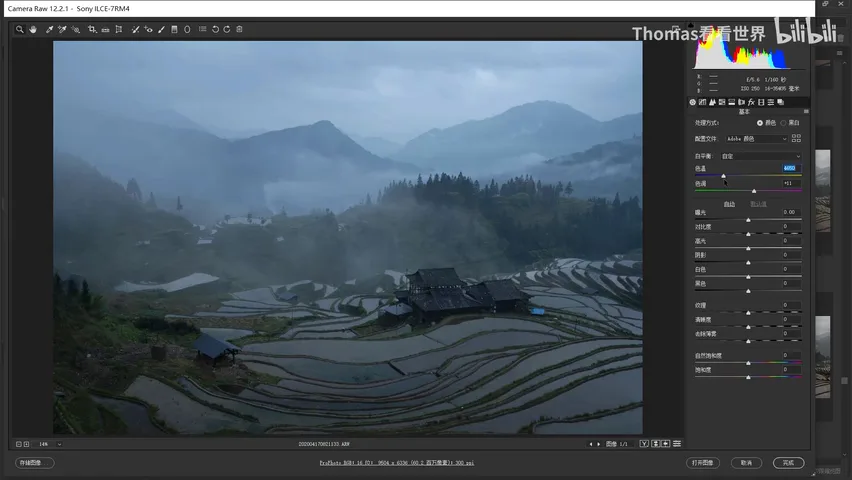Zoom in with the plus button
Viewport: 852px width, 480px height.
pos(26,444)
